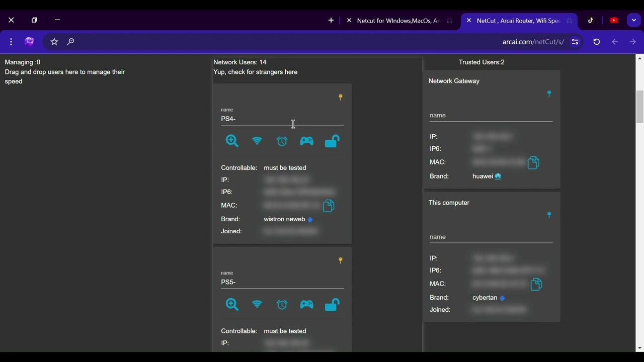
Task: Switch to the pinned YouTube tab
Action: tap(614, 21)
